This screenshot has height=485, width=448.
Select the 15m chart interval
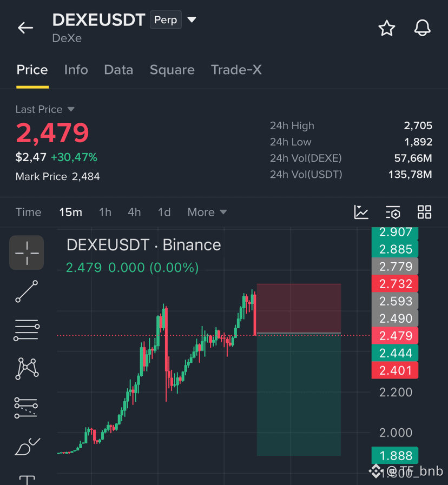71,212
